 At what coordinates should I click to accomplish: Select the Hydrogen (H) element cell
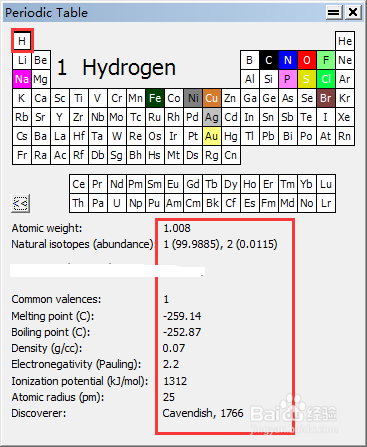[x=22, y=41]
